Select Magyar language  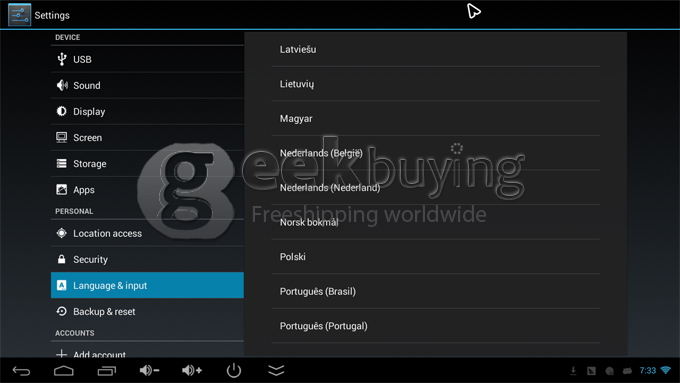(x=435, y=118)
